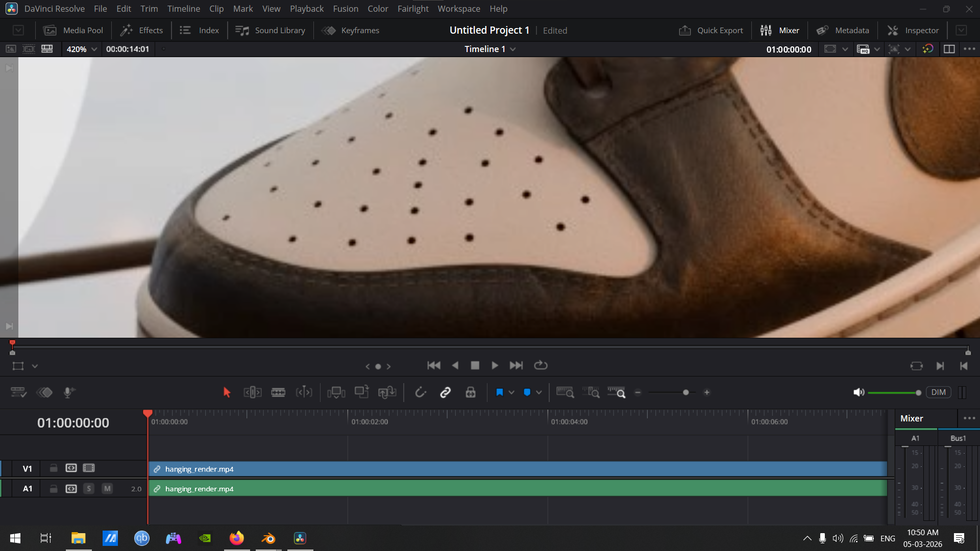This screenshot has width=980, height=551.
Task: Open the Trim menu
Action: 149,9
